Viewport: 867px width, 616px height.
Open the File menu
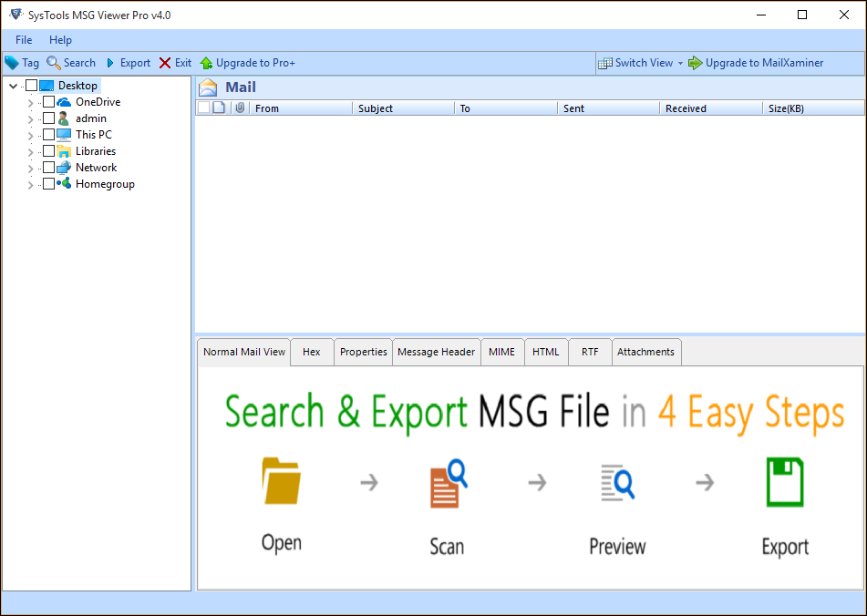24,40
